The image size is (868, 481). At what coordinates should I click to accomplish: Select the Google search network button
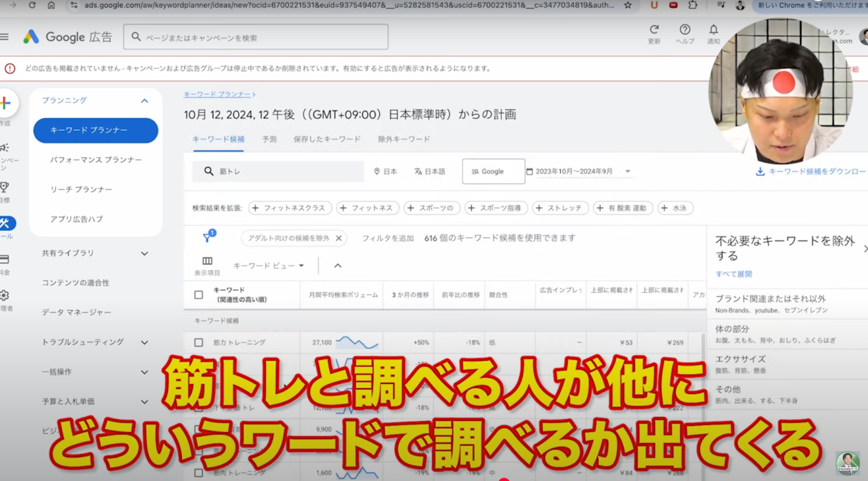[x=494, y=171]
